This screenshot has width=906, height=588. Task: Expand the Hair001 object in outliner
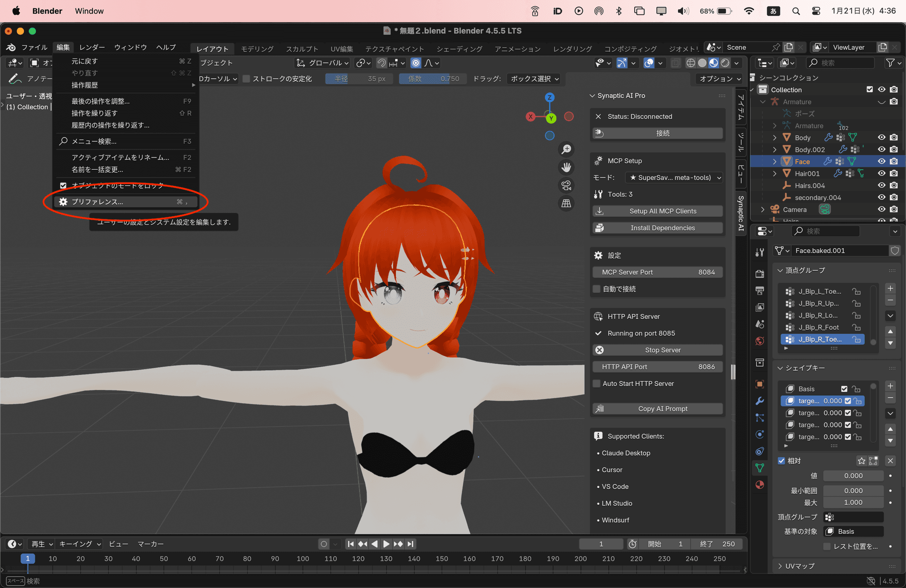(x=774, y=174)
